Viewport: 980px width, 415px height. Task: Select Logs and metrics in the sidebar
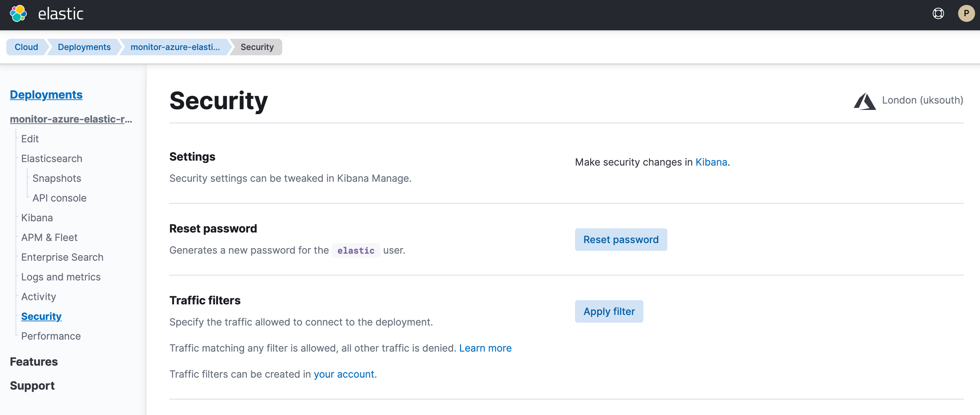61,277
